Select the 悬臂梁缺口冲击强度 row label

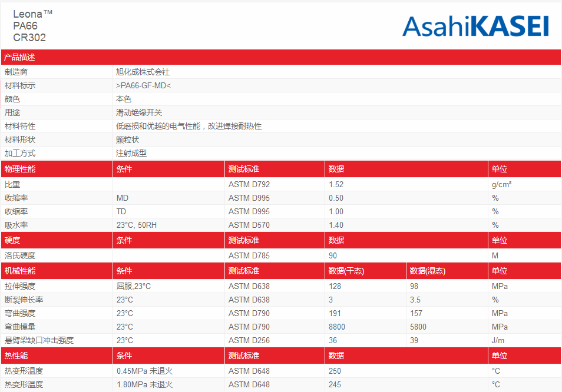coord(39,340)
